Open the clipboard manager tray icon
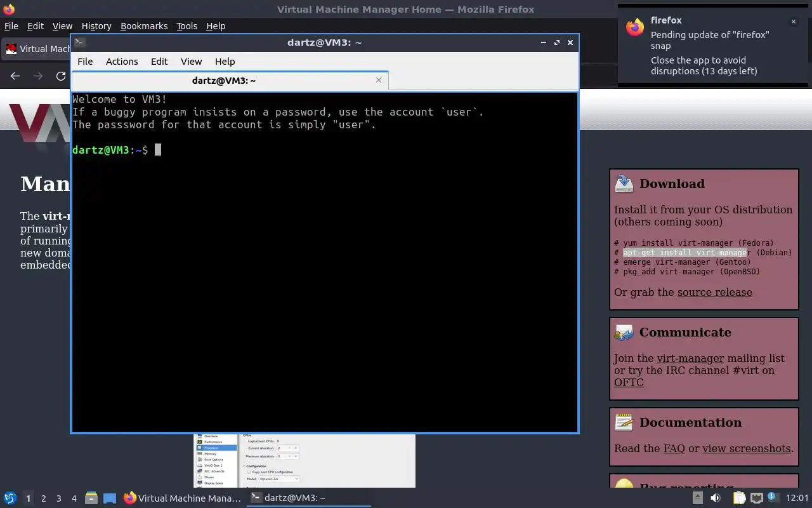Viewport: 812px width, 508px height. coord(739,498)
